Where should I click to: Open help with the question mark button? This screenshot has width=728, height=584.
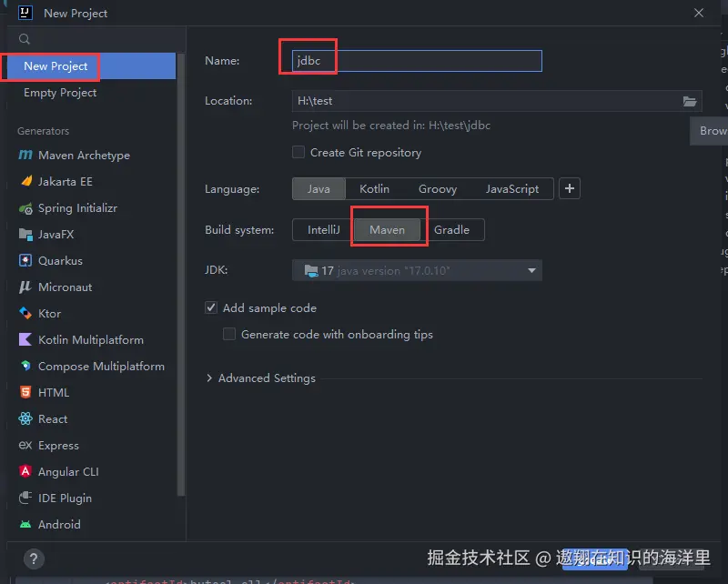[34, 559]
